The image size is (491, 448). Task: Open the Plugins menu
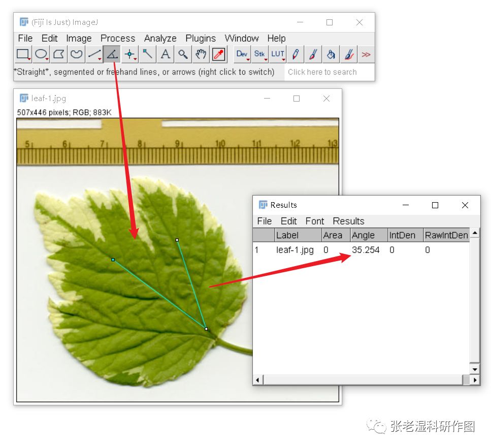(x=201, y=38)
